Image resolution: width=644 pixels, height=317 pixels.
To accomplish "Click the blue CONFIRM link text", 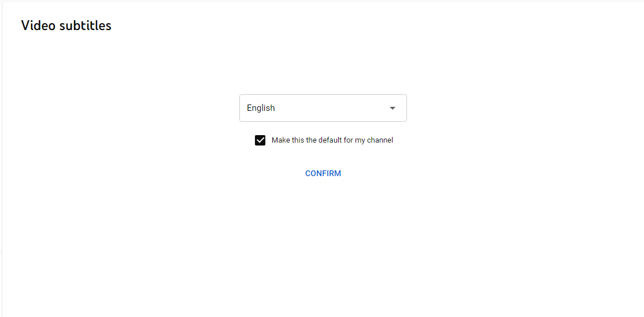I will [x=323, y=173].
